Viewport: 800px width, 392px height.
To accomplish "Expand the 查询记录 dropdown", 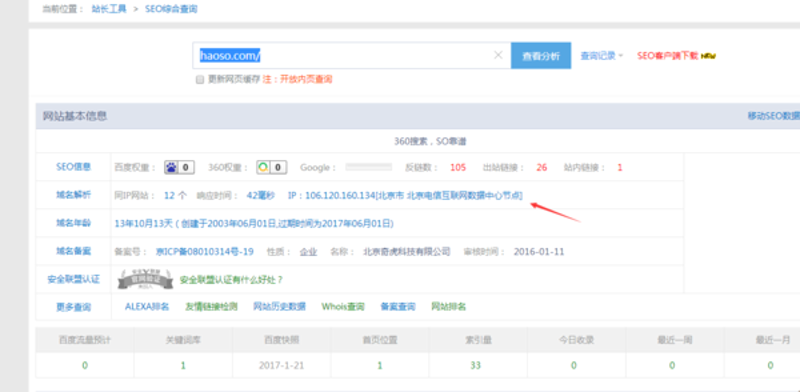I will coord(602,56).
